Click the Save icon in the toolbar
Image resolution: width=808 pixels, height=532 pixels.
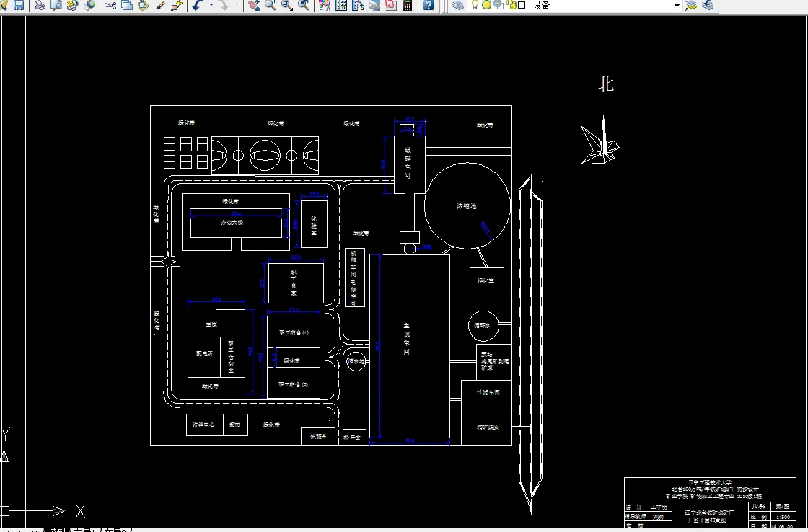(19, 5)
